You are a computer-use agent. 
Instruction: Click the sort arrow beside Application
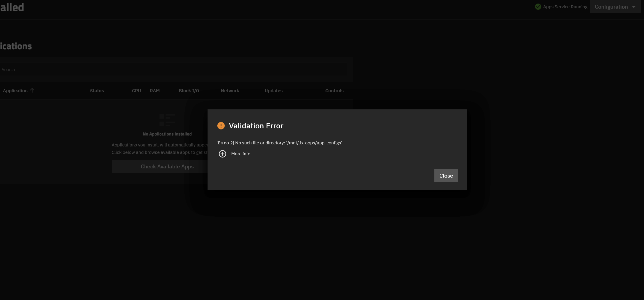tap(32, 90)
